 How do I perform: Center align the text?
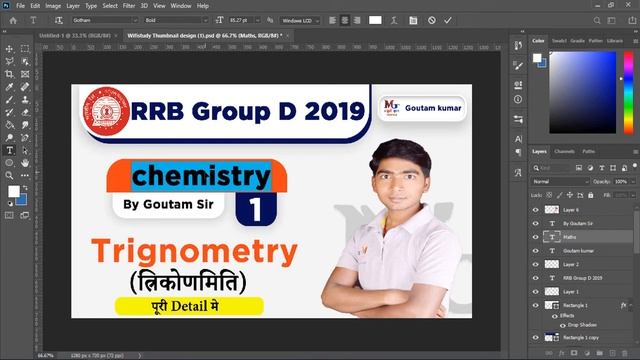point(345,20)
